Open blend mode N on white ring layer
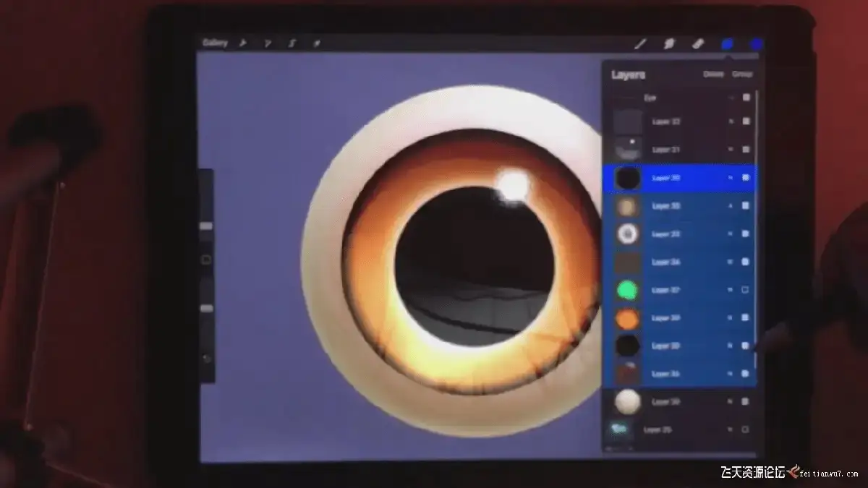This screenshot has width=868, height=488. click(731, 234)
